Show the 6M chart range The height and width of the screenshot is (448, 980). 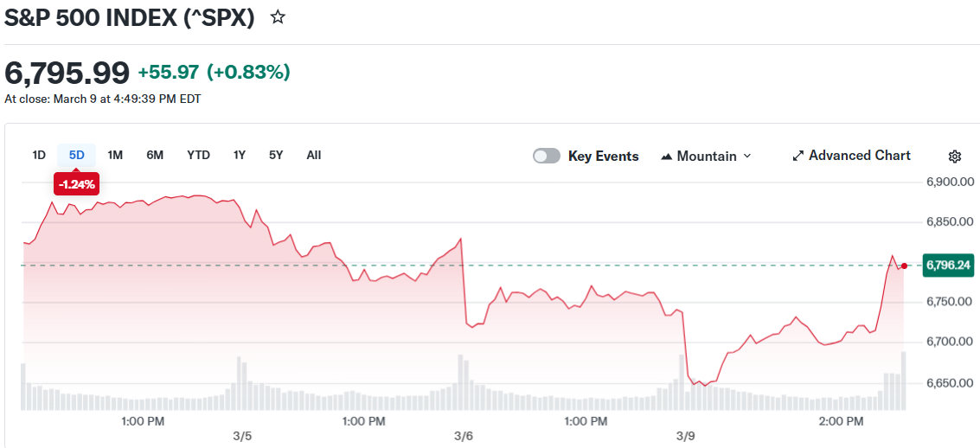(155, 155)
